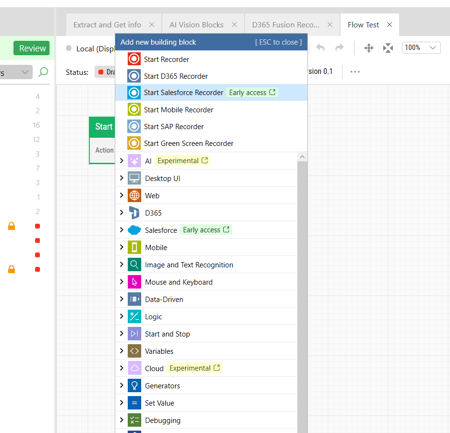Click the pan move arrows icon

(x=369, y=48)
